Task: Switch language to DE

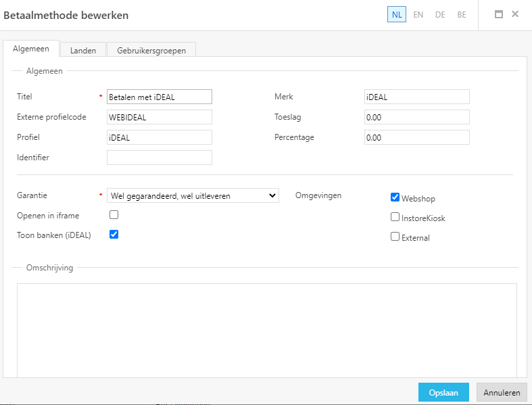Action: click(440, 15)
